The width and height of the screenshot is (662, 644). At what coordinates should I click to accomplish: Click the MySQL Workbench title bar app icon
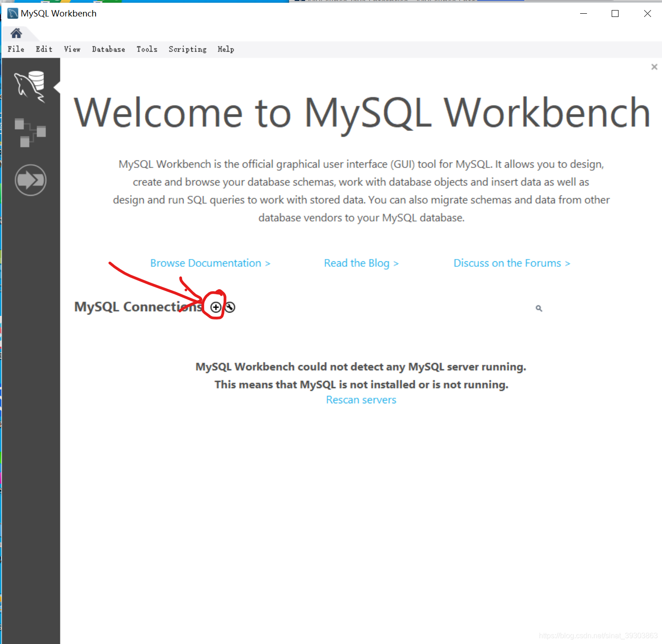13,13
